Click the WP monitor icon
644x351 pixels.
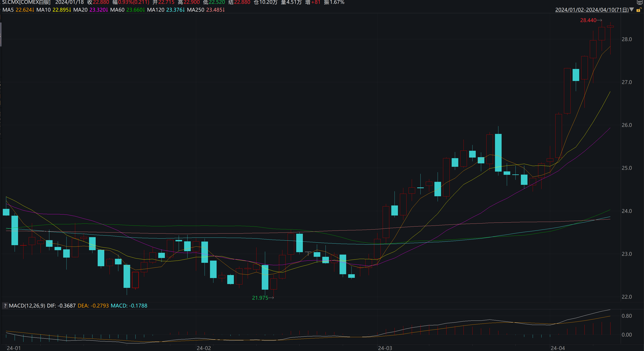(x=640, y=2)
